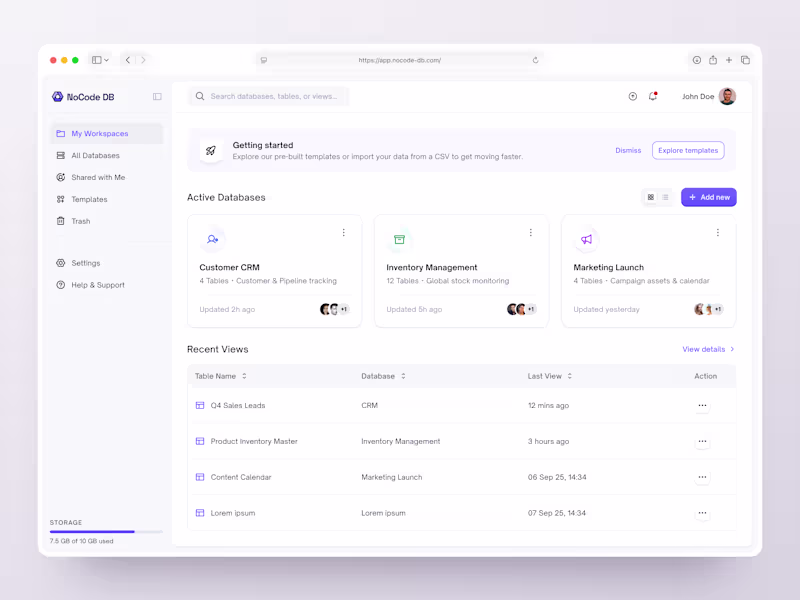Image resolution: width=800 pixels, height=600 pixels.
Task: Click the Add new button
Action: click(x=708, y=197)
